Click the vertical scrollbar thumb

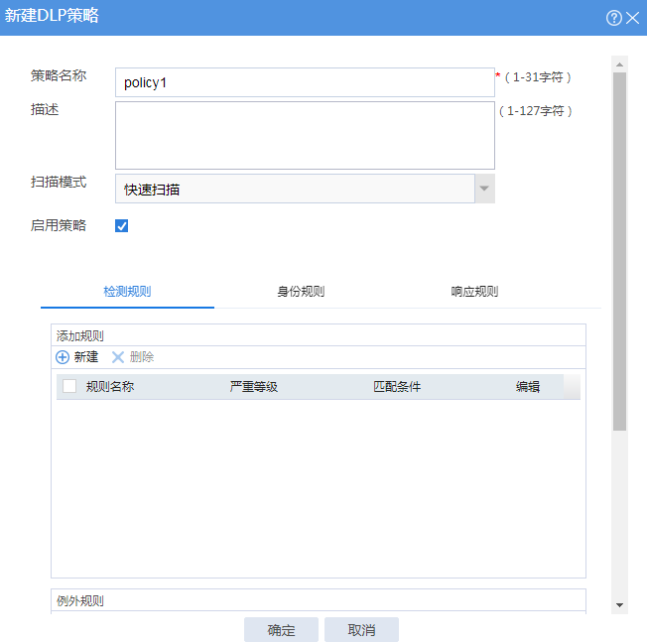[x=619, y=248]
